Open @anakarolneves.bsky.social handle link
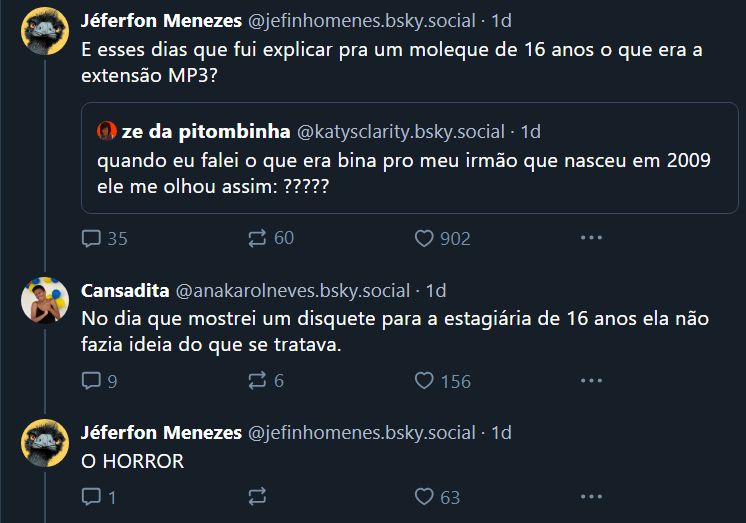Viewport: 746px width, 523px height. click(x=293, y=290)
